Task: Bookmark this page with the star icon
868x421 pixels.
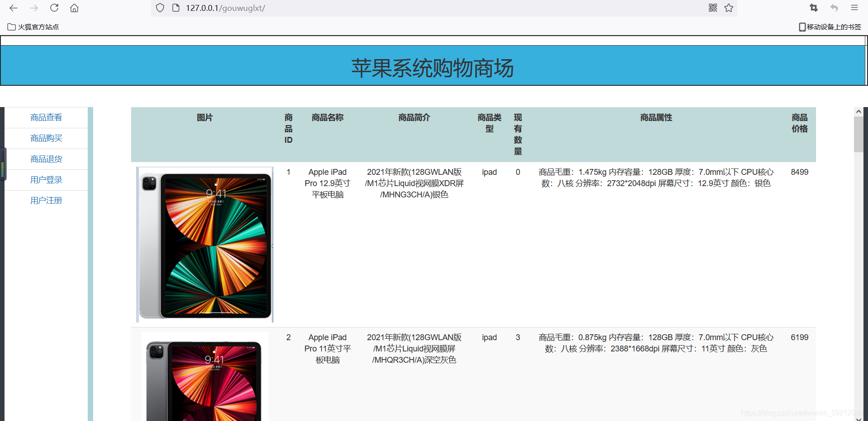Action: pyautogui.click(x=729, y=8)
